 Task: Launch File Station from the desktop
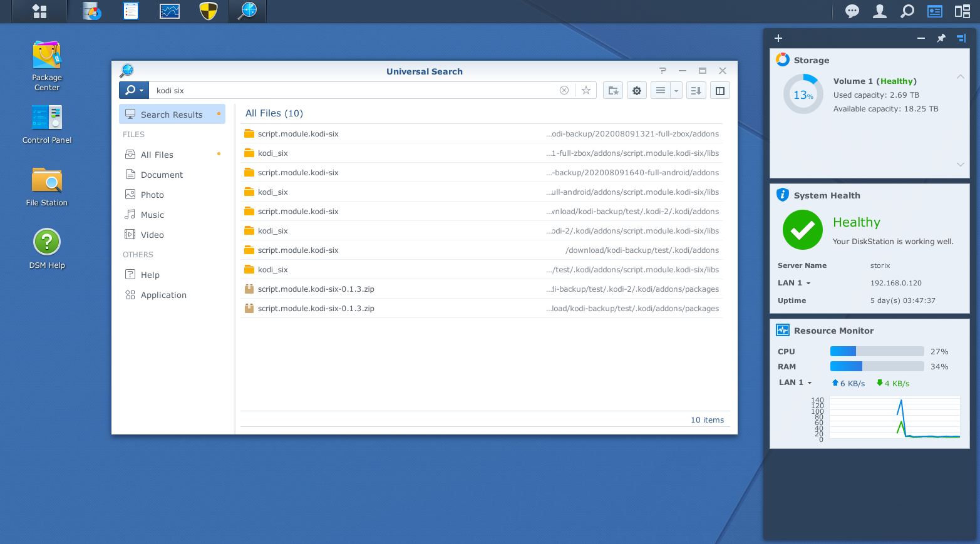(47, 187)
